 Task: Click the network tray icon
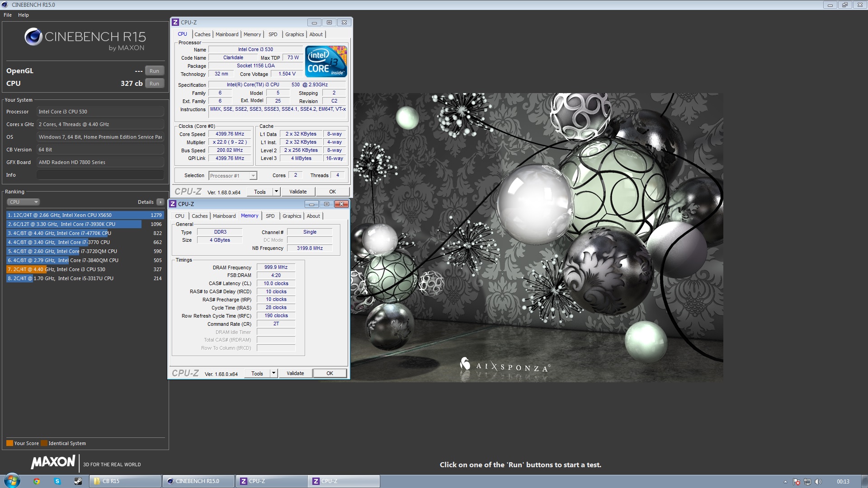click(807, 482)
